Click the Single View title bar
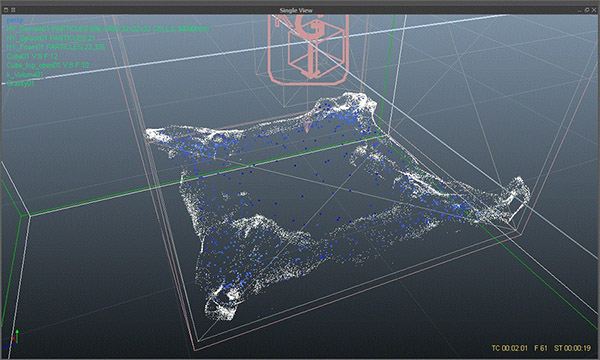Image resolution: width=600 pixels, height=360 pixels. pos(296,10)
